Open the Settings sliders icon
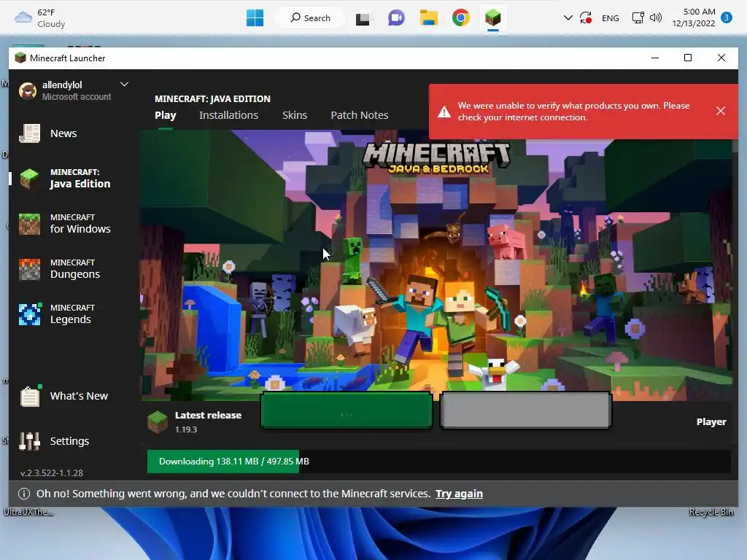 (29, 441)
